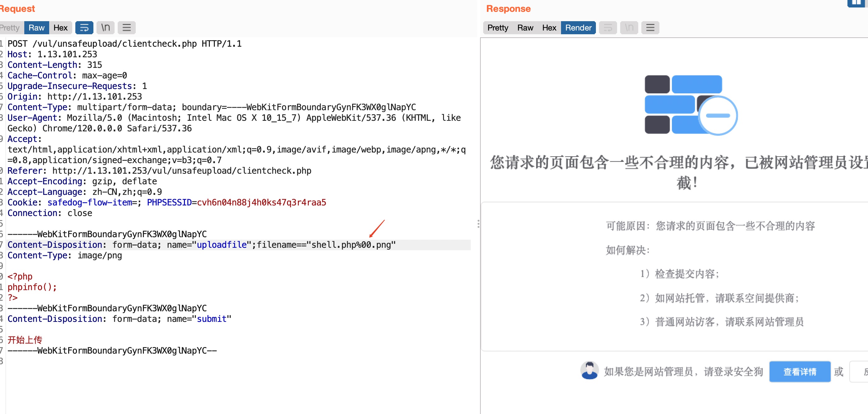Switch Request view to Pretty tab
The height and width of the screenshot is (414, 868).
(x=10, y=28)
